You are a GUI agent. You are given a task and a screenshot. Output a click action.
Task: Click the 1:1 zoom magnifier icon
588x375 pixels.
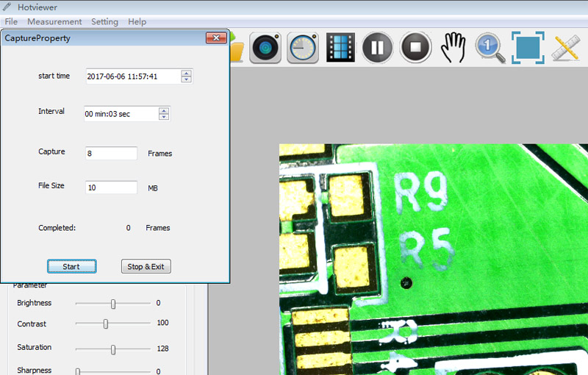pos(490,49)
